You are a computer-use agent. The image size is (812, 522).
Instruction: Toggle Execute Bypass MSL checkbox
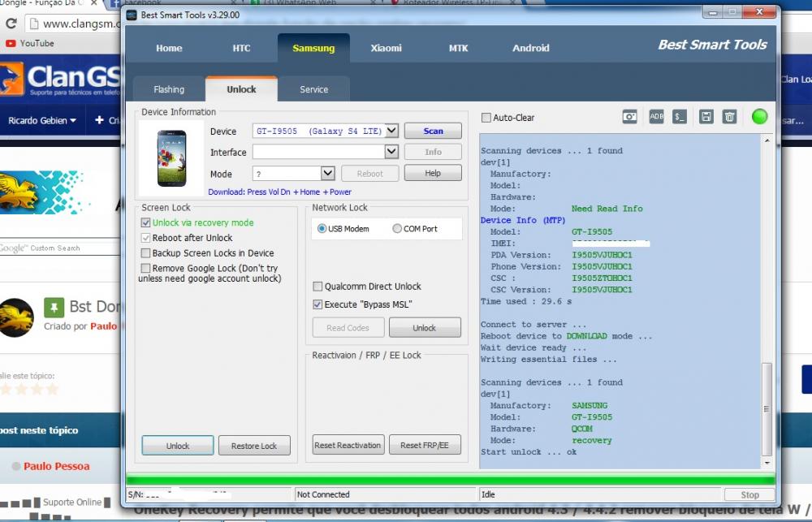[318, 304]
